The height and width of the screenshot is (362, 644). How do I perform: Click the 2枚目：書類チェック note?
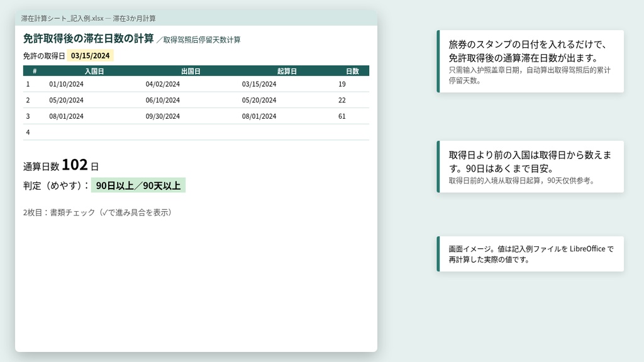pyautogui.click(x=97, y=212)
